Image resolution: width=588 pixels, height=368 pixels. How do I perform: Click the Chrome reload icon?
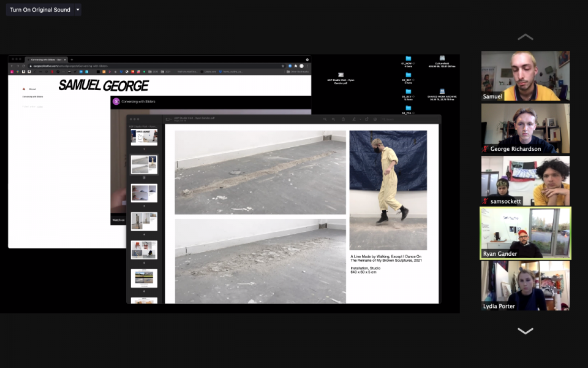(23, 66)
